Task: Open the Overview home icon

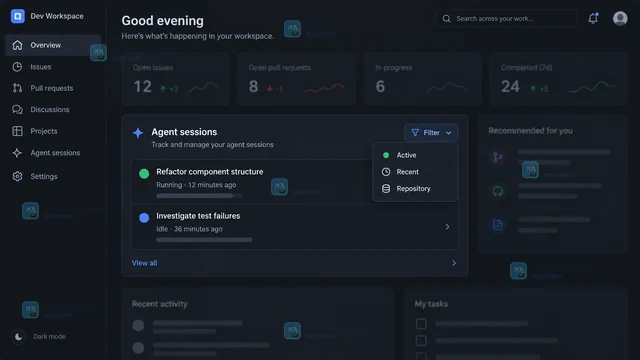Action: tap(17, 45)
